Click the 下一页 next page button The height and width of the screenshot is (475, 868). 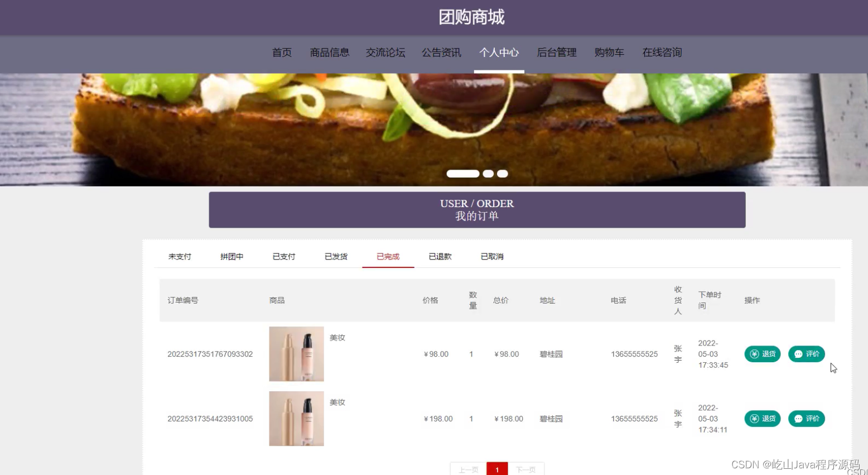pyautogui.click(x=526, y=469)
